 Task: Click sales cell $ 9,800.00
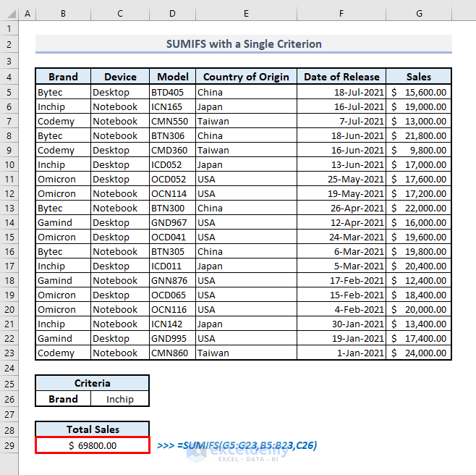point(419,150)
